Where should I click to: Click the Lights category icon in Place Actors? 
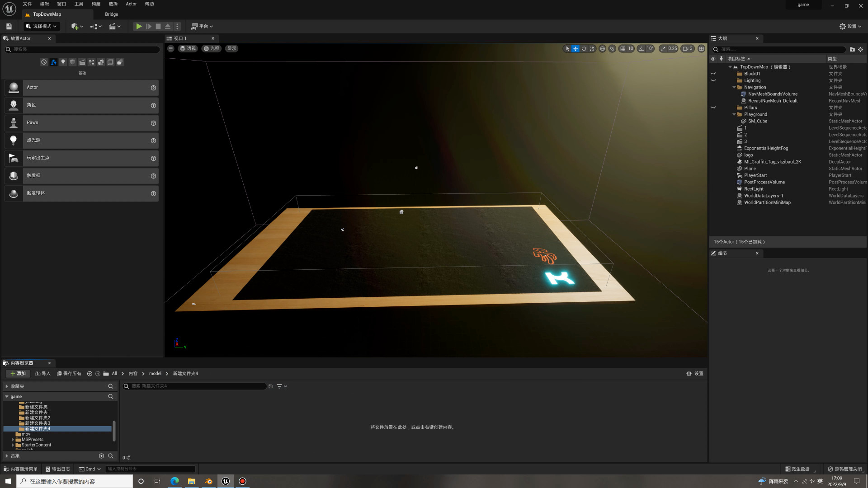pos(63,62)
